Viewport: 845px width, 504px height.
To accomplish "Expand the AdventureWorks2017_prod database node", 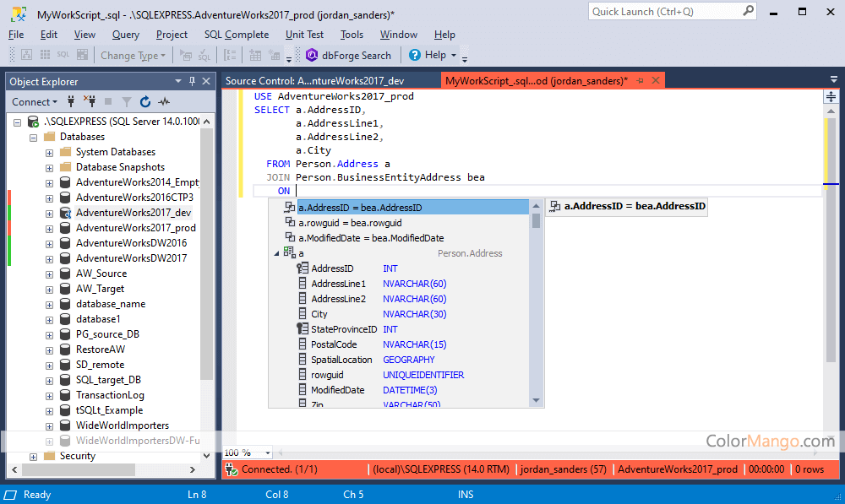I will point(49,229).
